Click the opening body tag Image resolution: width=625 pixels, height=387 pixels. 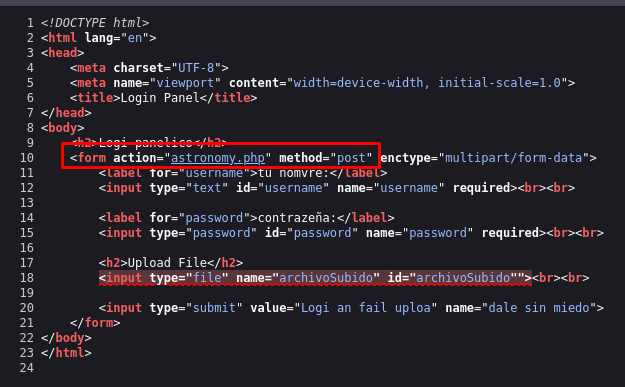[63, 128]
